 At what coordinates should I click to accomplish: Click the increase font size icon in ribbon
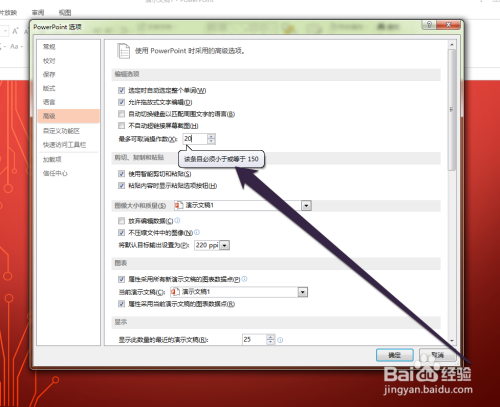pos(15,31)
